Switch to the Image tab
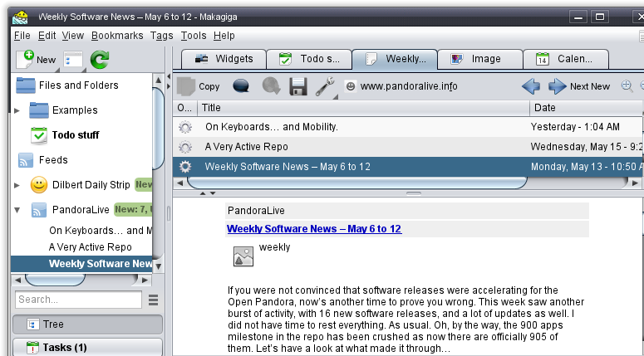The image size is (644, 356). pyautogui.click(x=480, y=59)
